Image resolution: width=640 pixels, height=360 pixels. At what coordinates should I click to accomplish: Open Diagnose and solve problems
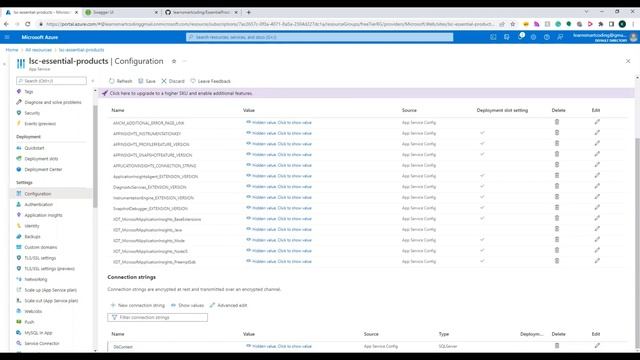point(53,102)
